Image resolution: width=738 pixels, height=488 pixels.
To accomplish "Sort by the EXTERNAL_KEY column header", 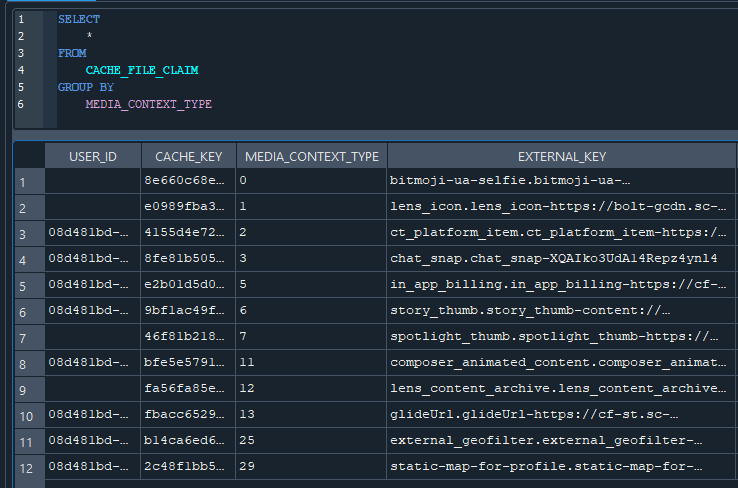I will (x=562, y=156).
